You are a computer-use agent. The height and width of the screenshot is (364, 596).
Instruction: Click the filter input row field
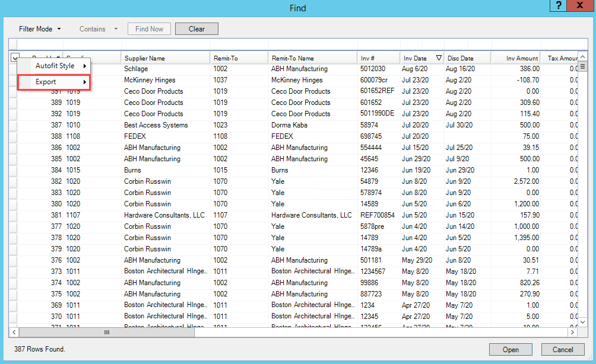[298, 44]
